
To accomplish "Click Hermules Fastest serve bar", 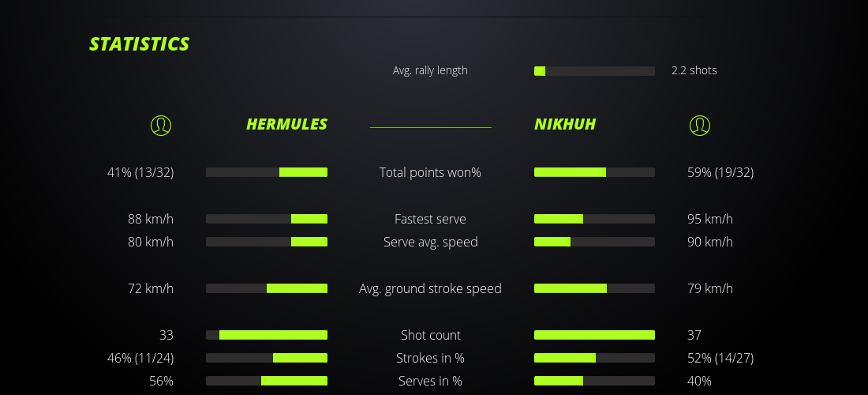I will click(267, 219).
